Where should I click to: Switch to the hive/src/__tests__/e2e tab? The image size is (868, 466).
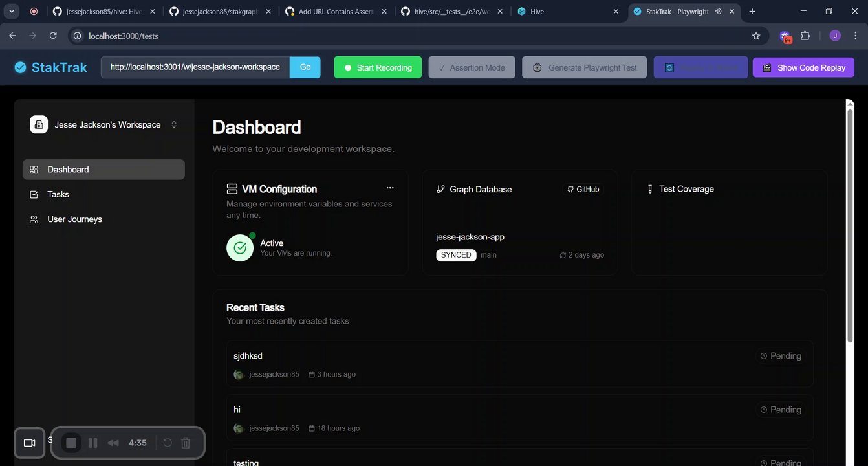point(452,12)
